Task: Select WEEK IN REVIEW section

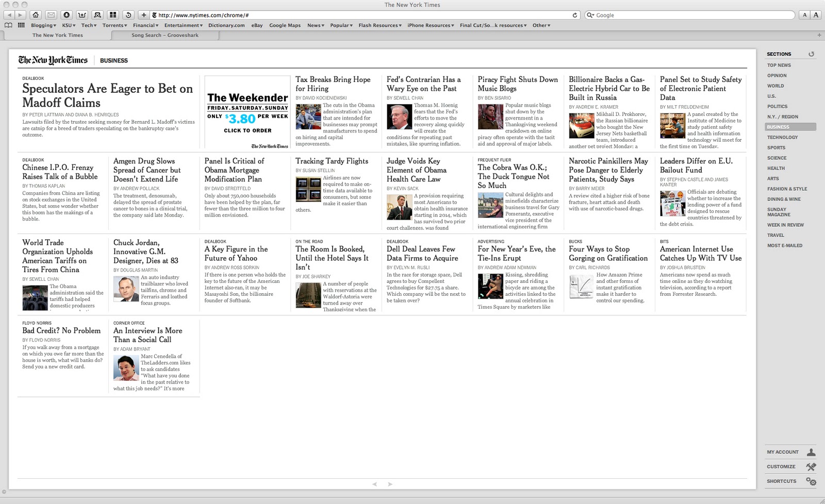Action: (x=785, y=225)
